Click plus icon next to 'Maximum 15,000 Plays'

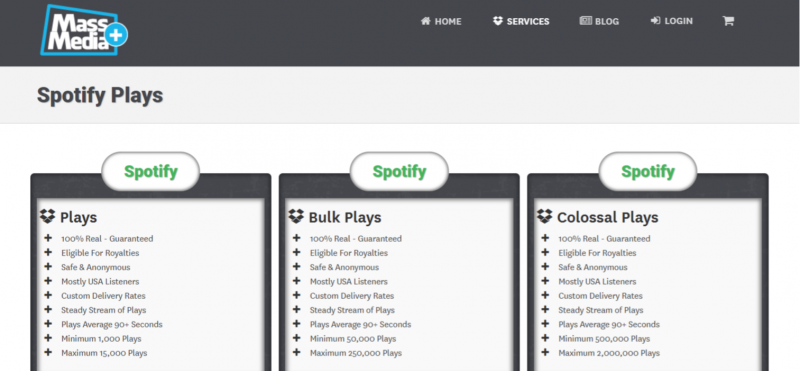coord(48,352)
